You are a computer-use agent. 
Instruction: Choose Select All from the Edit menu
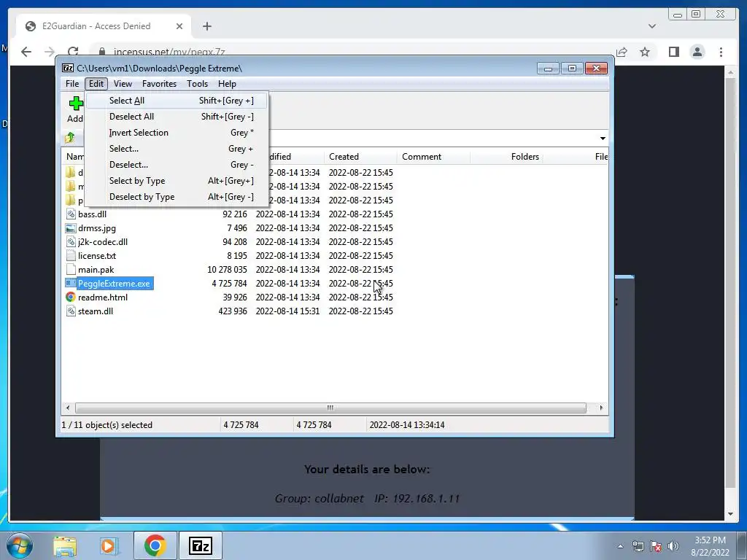[x=177, y=101]
